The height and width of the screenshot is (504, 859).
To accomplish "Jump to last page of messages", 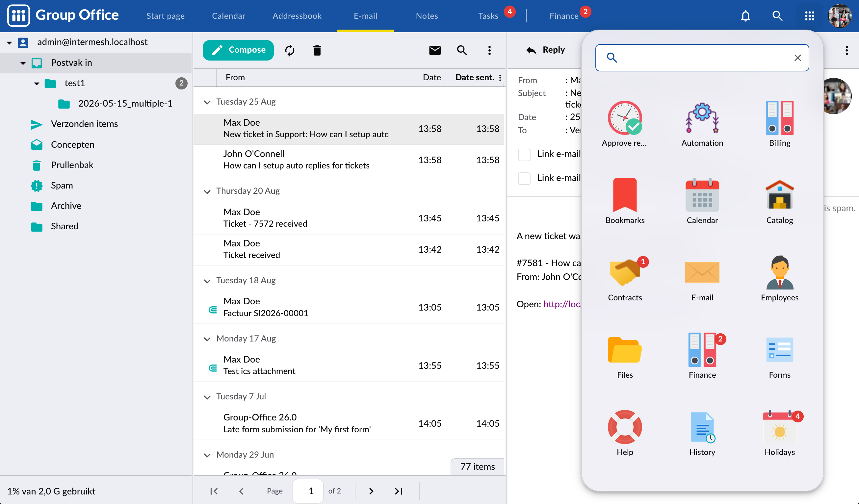I will [398, 491].
